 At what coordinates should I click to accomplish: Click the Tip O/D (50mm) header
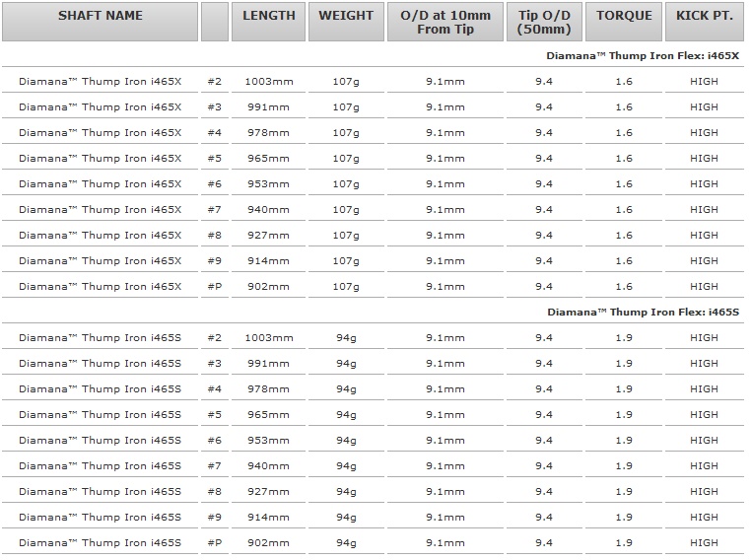point(544,22)
